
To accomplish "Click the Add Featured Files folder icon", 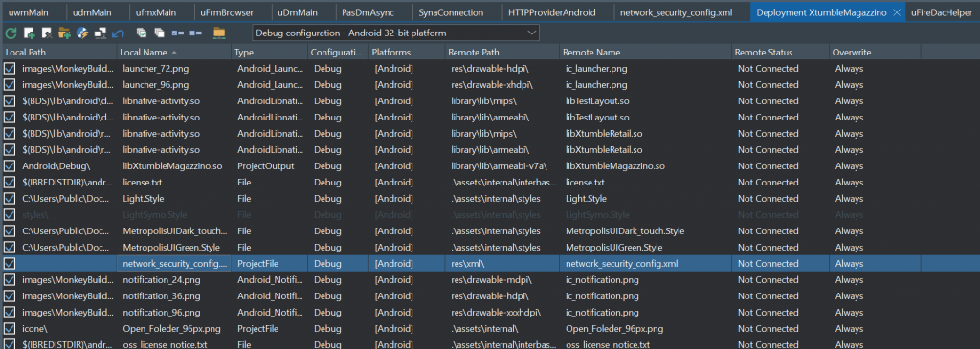I will [64, 33].
